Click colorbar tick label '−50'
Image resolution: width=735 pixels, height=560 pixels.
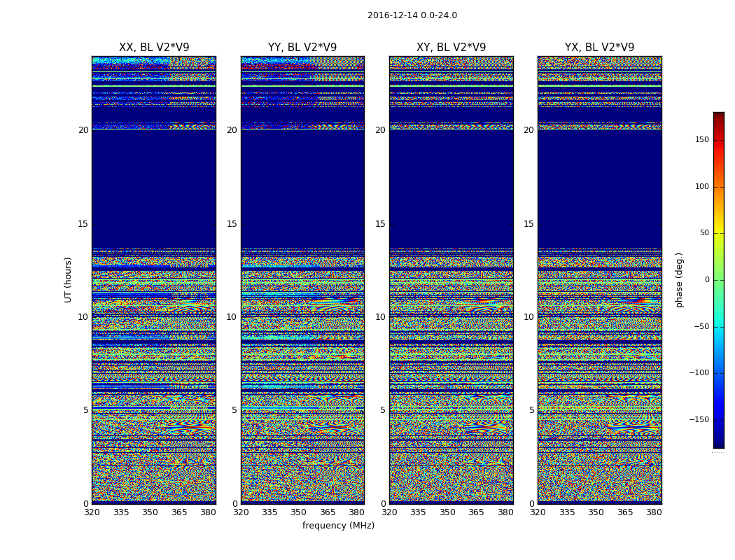(x=701, y=327)
